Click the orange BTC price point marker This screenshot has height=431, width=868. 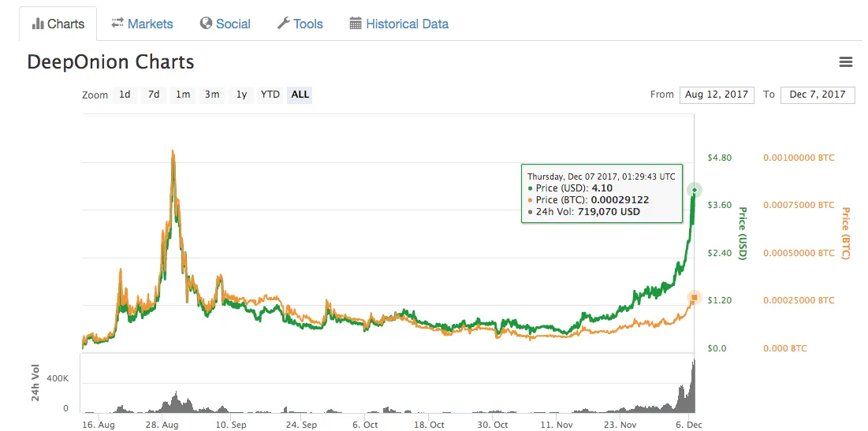pyautogui.click(x=695, y=298)
